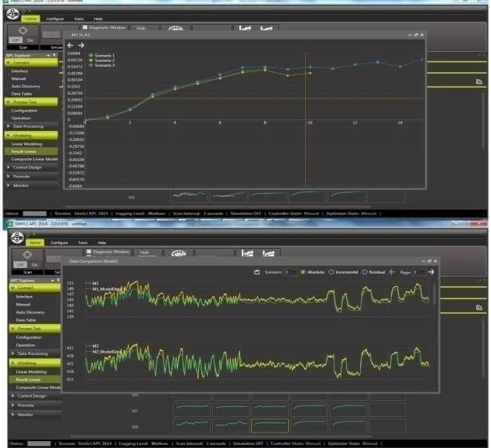Switch scan On in the top ribbon
Image resolution: width=491 pixels, height=448 pixels.
[30, 40]
